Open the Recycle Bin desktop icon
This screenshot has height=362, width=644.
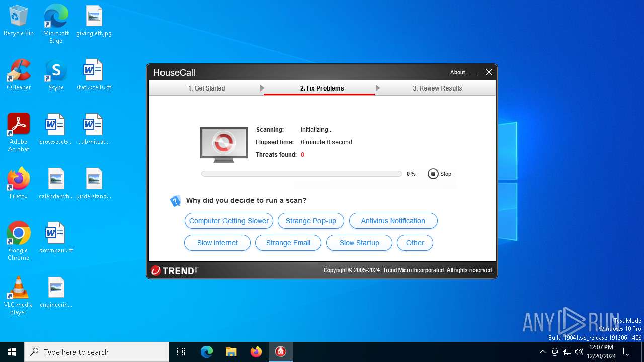pyautogui.click(x=19, y=21)
